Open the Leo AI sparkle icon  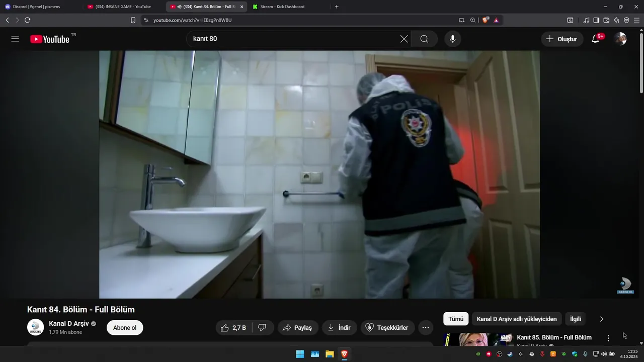coord(616,20)
